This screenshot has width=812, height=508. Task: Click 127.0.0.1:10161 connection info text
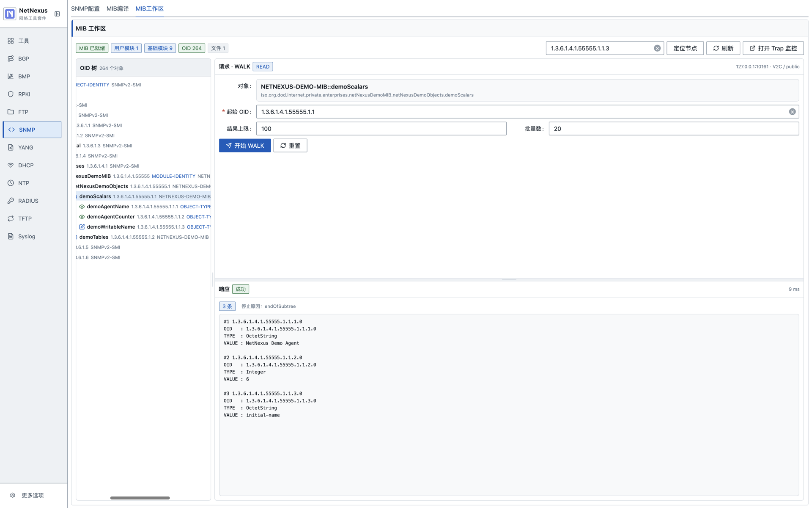(768, 66)
